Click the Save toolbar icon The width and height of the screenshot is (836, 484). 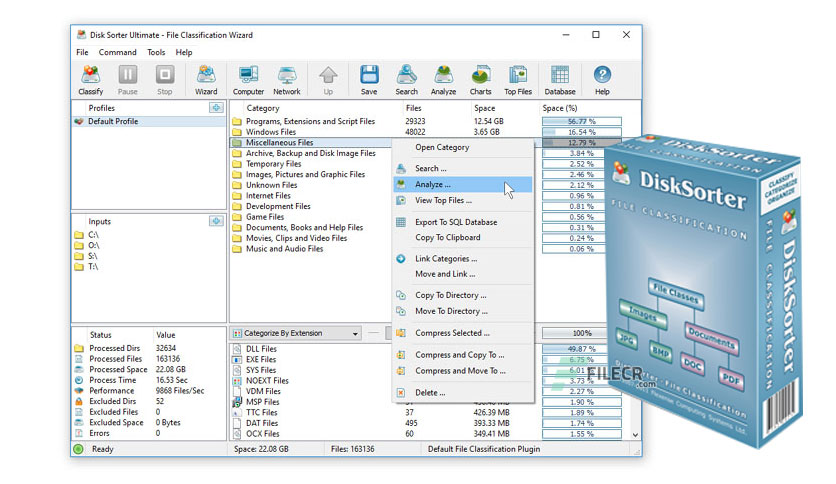pos(369,80)
